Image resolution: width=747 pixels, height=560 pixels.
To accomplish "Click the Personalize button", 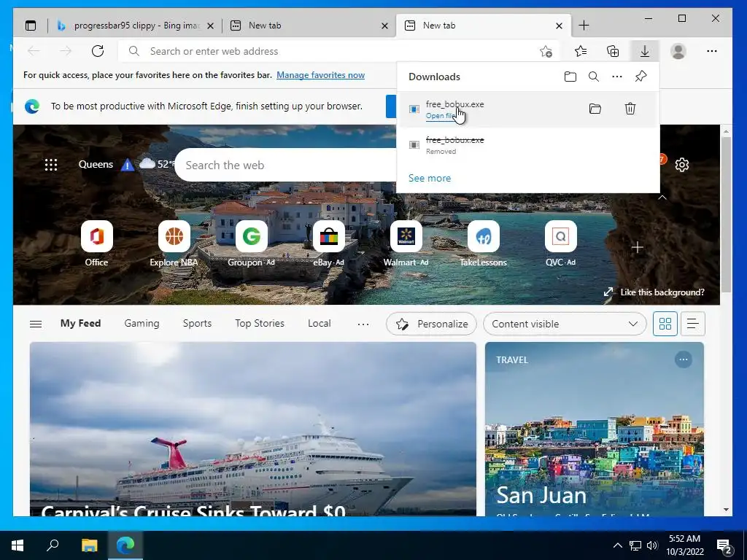I will pos(431,324).
